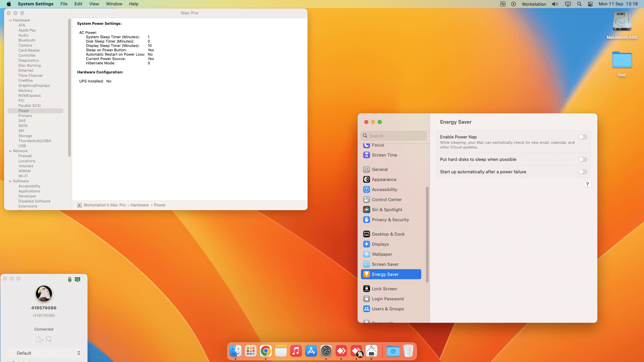
Task: Launch Google Chrome from the Dock
Action: point(266,351)
